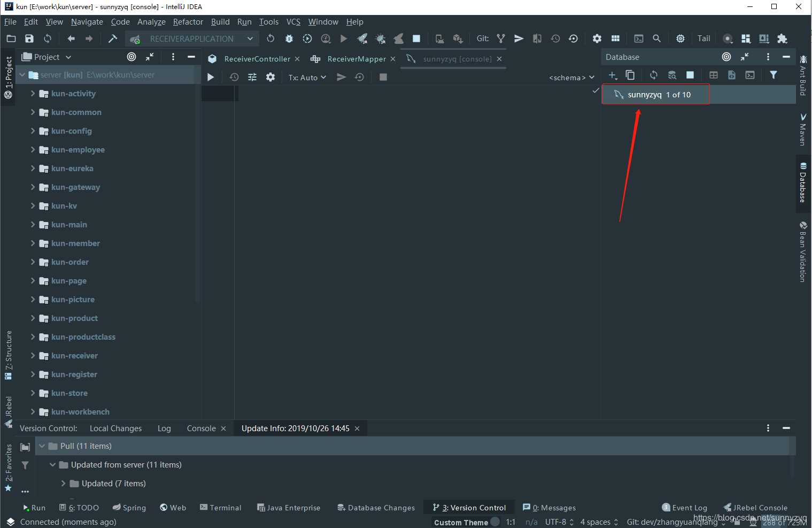Open the Event Log tool window
The height and width of the screenshot is (528, 812).
[684, 508]
